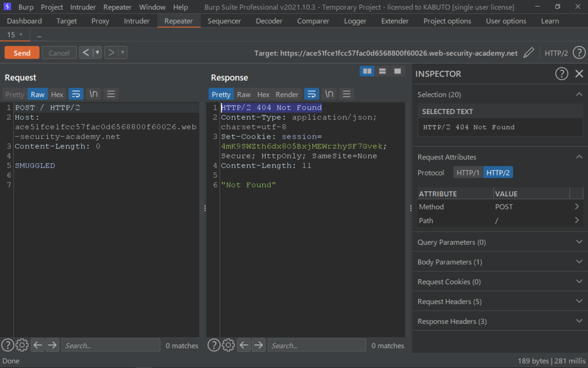The width and height of the screenshot is (588, 368).
Task: Switch the Request view to Pretty
Action: click(x=15, y=94)
